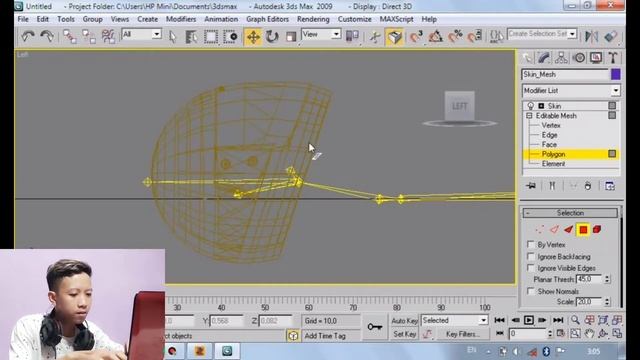The image size is (640, 360).
Task: Click the Redo arrow icon
Action: click(47, 36)
